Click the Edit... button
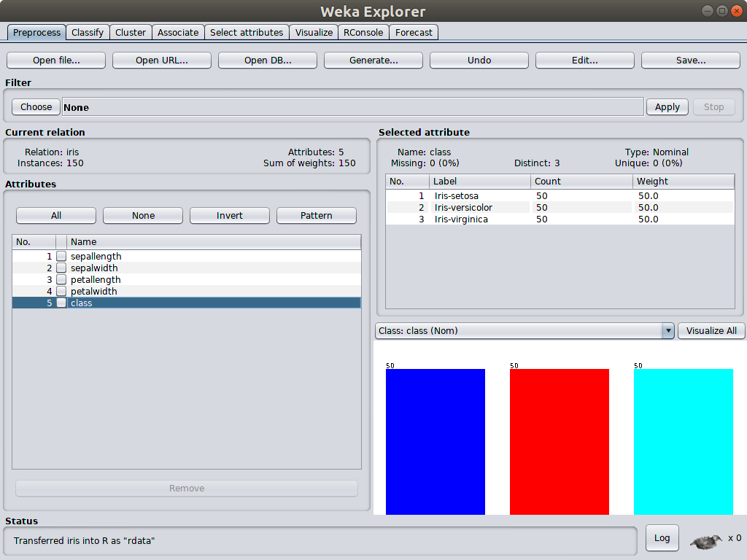 click(x=585, y=60)
